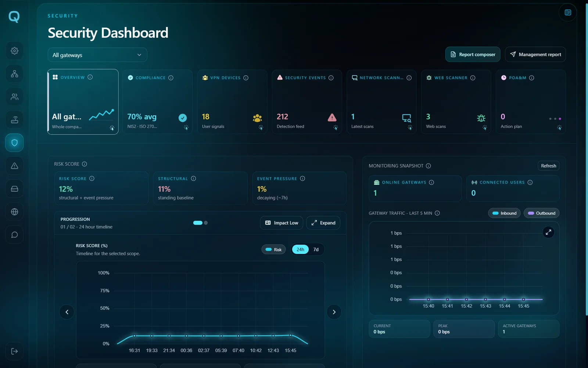Toggle the Risk series in the chart
This screenshot has height=368, width=588.
(x=274, y=250)
